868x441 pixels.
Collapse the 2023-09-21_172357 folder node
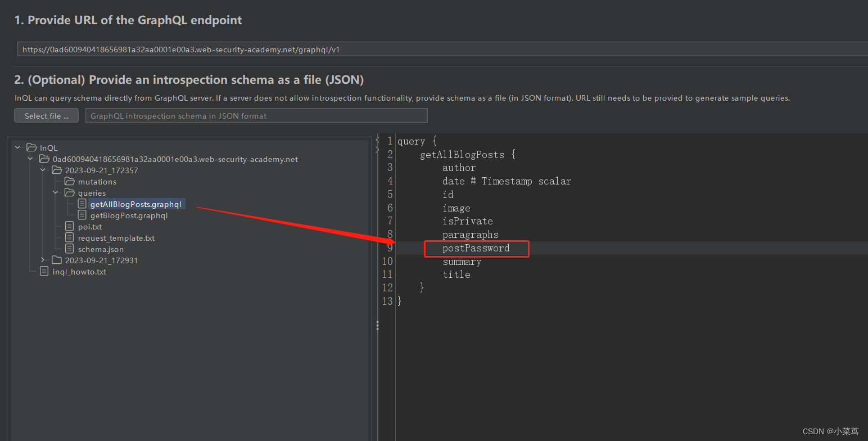click(x=43, y=170)
